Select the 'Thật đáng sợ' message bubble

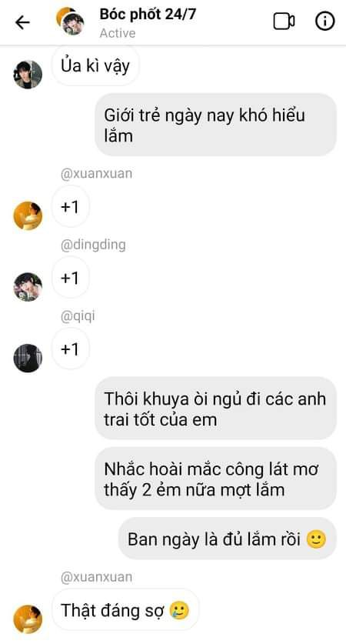tap(125, 610)
